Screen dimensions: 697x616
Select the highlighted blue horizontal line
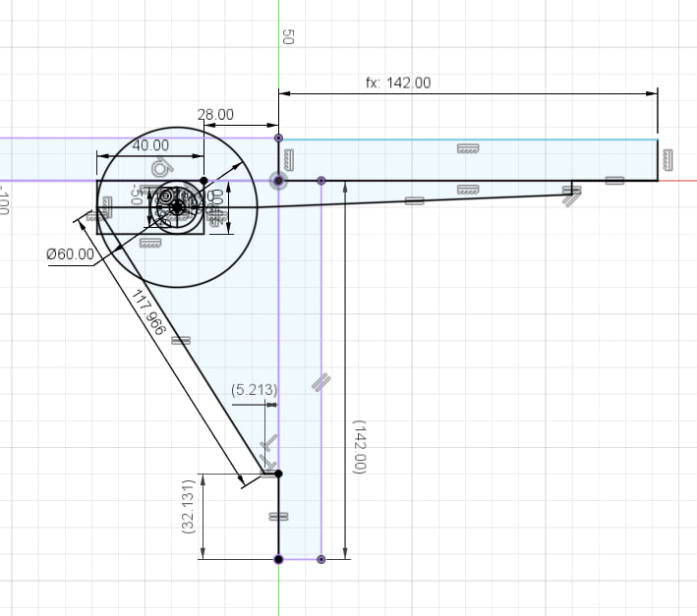click(x=469, y=140)
